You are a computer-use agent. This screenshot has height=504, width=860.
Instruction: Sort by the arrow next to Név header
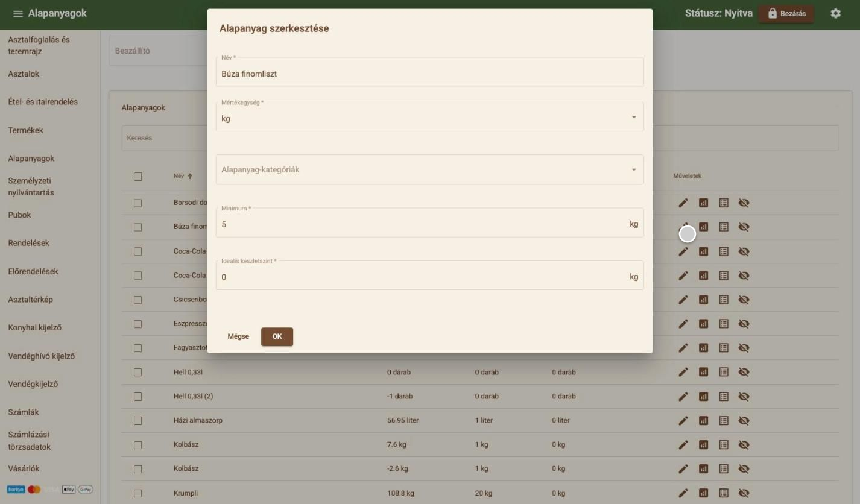[x=190, y=177]
